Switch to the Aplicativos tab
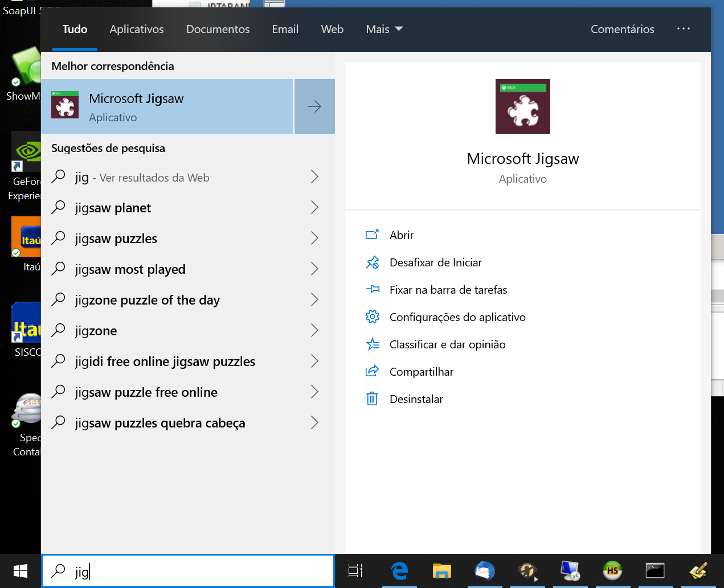Image resolution: width=724 pixels, height=588 pixels. coord(137,29)
